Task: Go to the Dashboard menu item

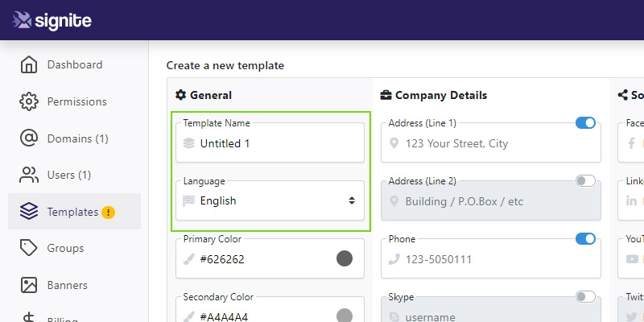Action: click(74, 65)
